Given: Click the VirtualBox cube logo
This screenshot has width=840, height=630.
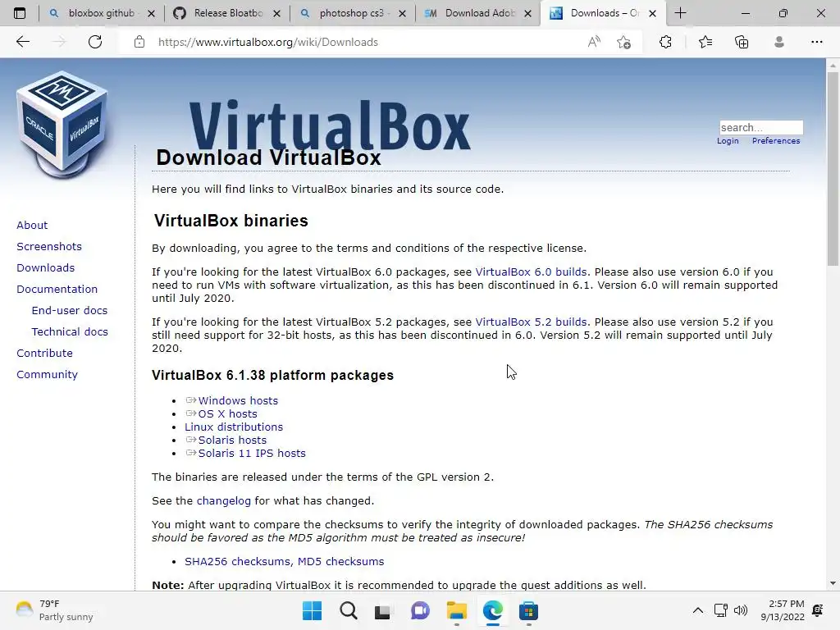Looking at the screenshot, I should 62,125.
